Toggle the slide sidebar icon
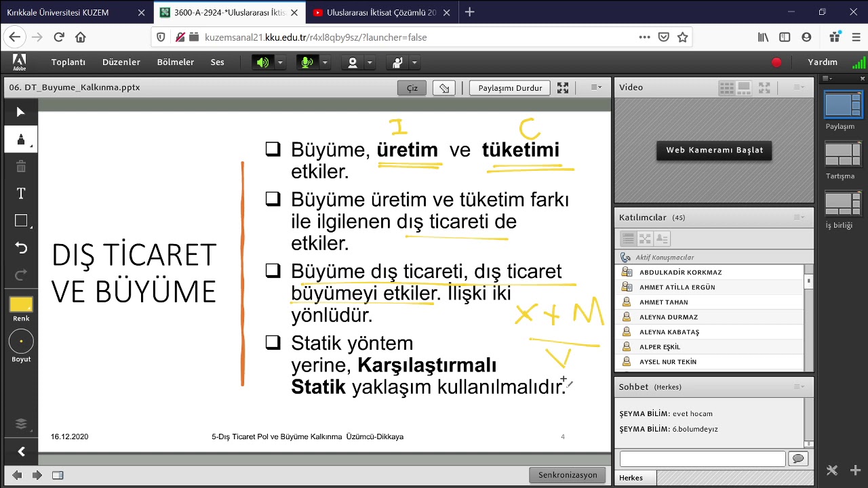The height and width of the screenshot is (488, 868). tap(58, 475)
